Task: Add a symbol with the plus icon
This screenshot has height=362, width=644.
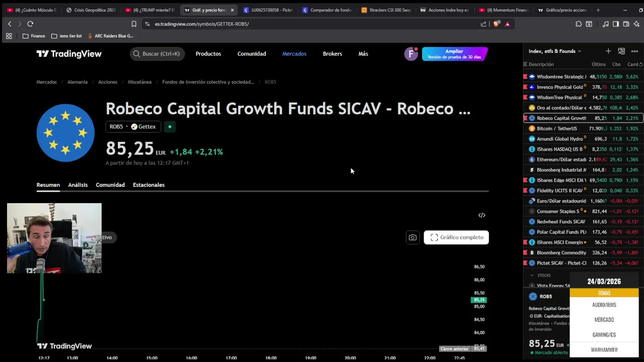Action: 608,51
